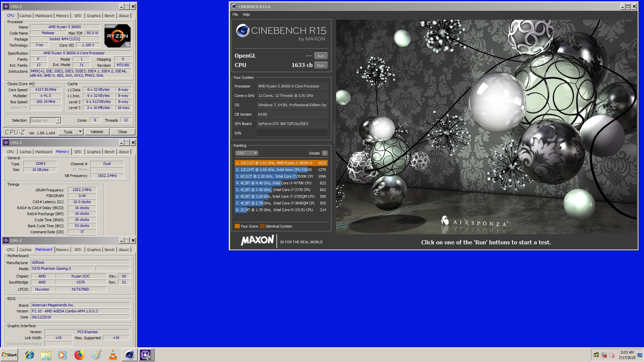Open the Start menu

pos(9,355)
